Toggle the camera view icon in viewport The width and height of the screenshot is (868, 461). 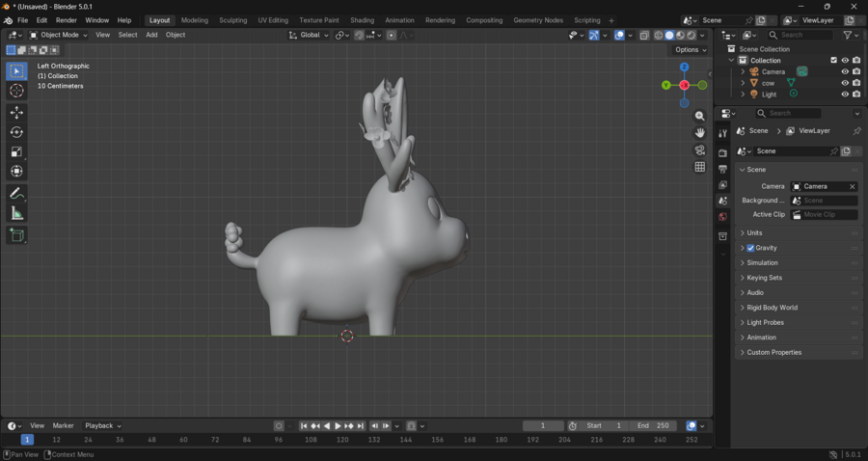tap(700, 149)
